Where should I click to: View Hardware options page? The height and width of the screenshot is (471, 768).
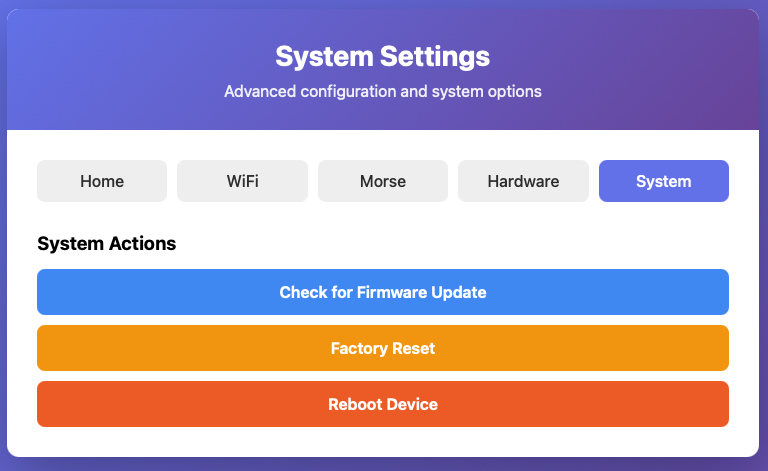[x=523, y=181]
